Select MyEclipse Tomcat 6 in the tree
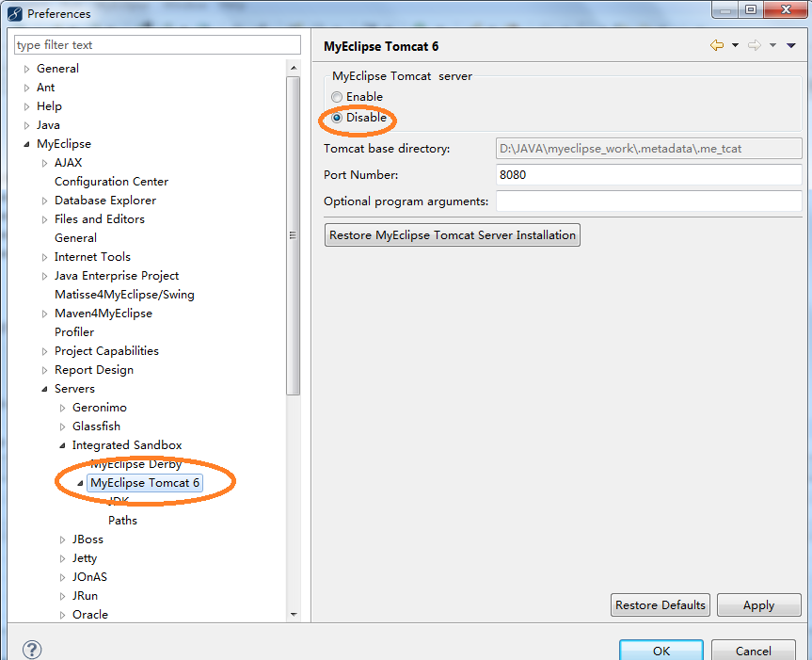This screenshot has width=812, height=660. click(144, 482)
